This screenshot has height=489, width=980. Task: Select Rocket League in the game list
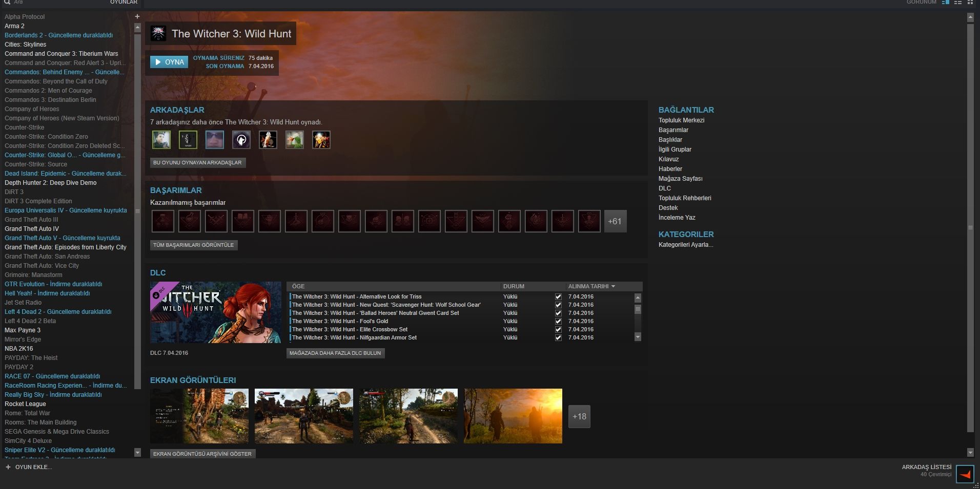tap(25, 404)
